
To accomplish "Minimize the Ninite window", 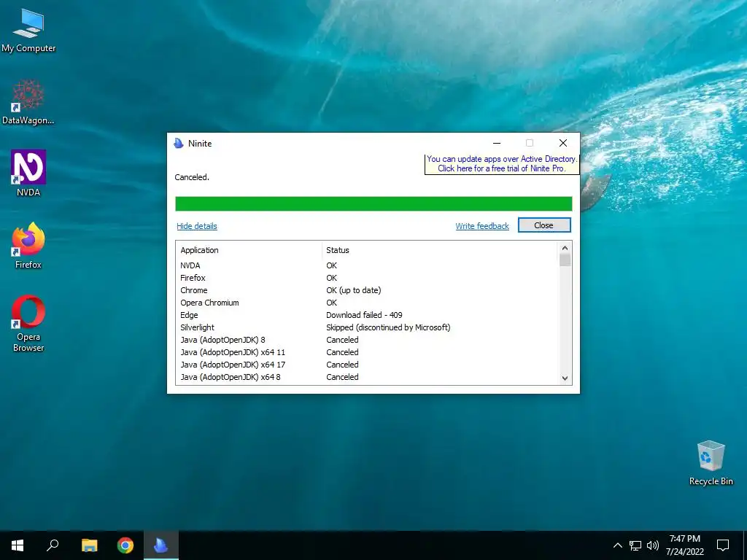I will 497,143.
